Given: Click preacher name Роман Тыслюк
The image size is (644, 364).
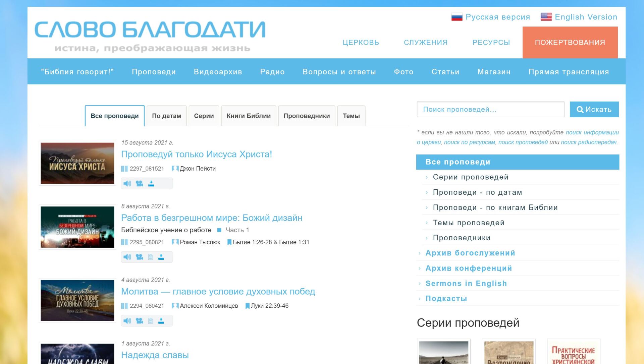Looking at the screenshot, I should click(200, 242).
